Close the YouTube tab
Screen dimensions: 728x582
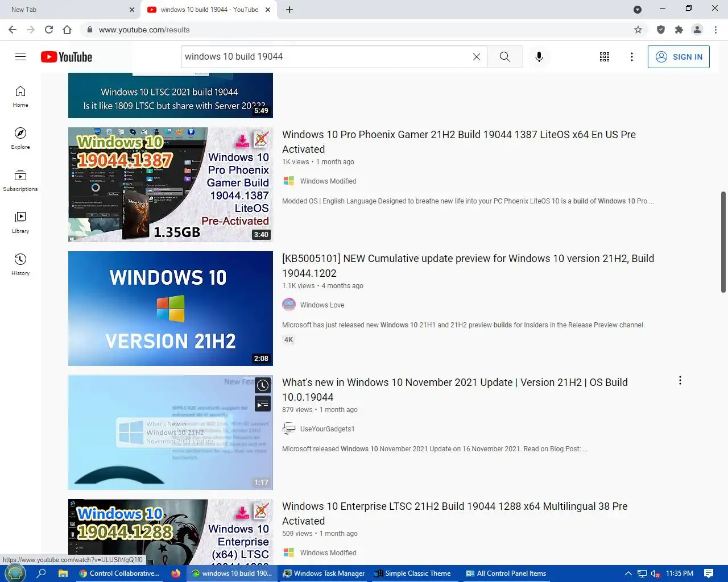point(268,10)
